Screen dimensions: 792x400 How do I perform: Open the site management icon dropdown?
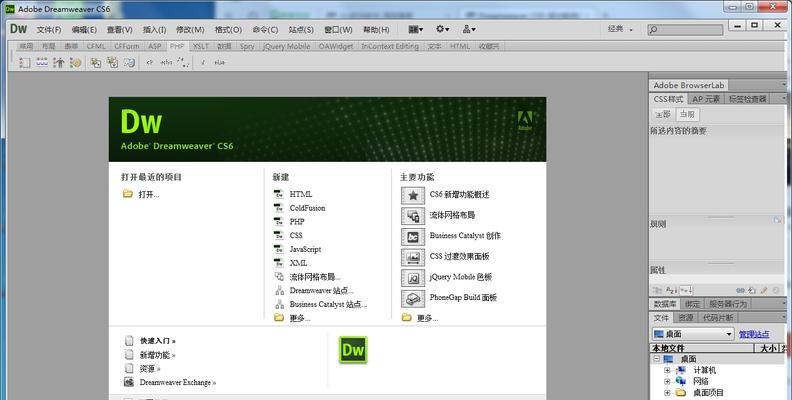coord(469,29)
